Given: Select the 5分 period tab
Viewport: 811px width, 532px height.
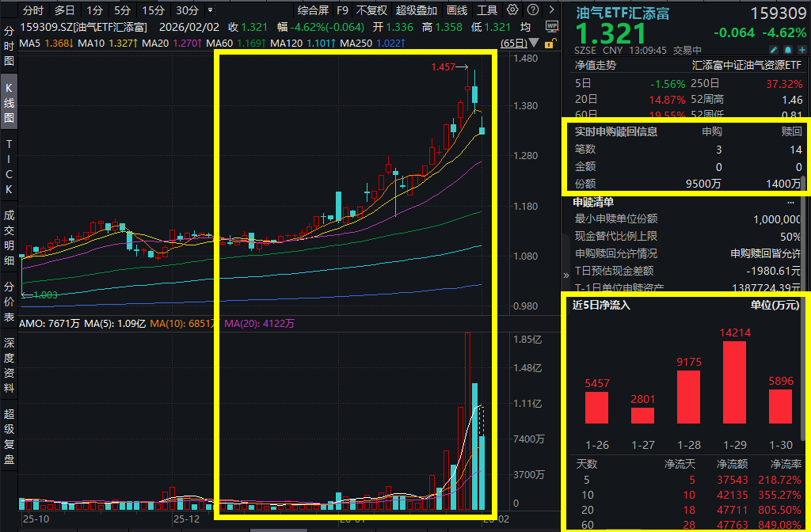Looking at the screenshot, I should point(123,9).
